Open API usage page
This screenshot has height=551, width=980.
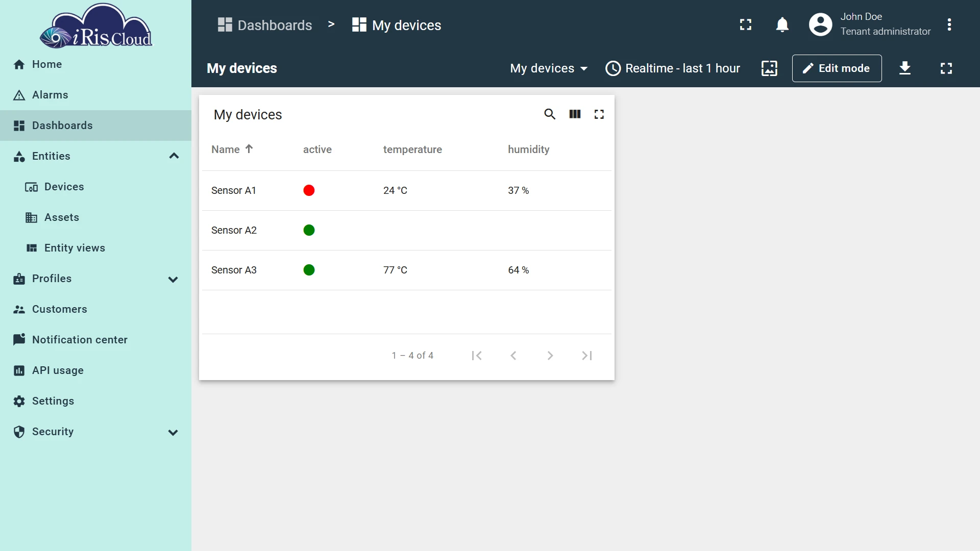[95, 370]
